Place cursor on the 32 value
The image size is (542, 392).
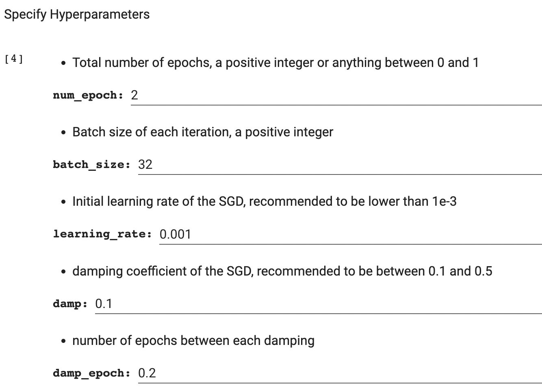tap(145, 165)
